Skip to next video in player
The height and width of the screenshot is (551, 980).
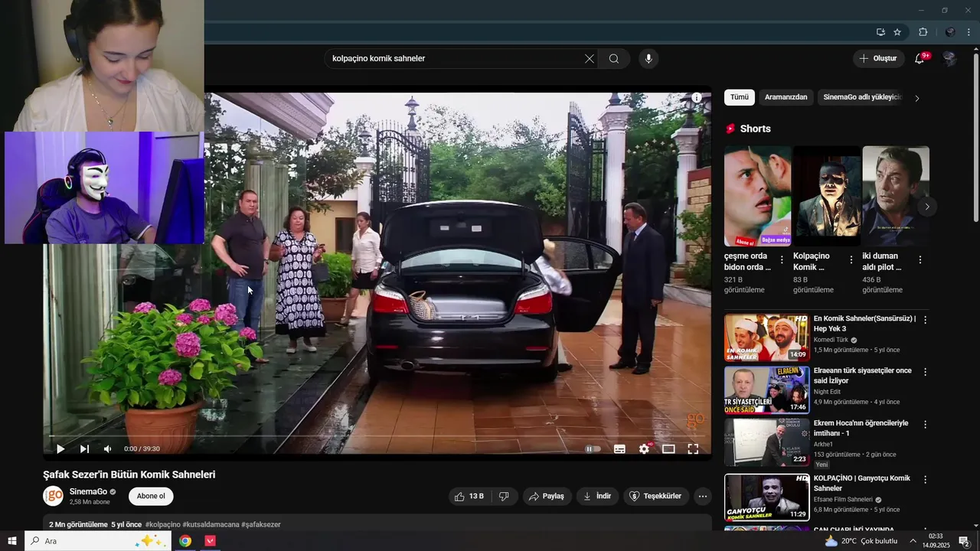pos(84,449)
